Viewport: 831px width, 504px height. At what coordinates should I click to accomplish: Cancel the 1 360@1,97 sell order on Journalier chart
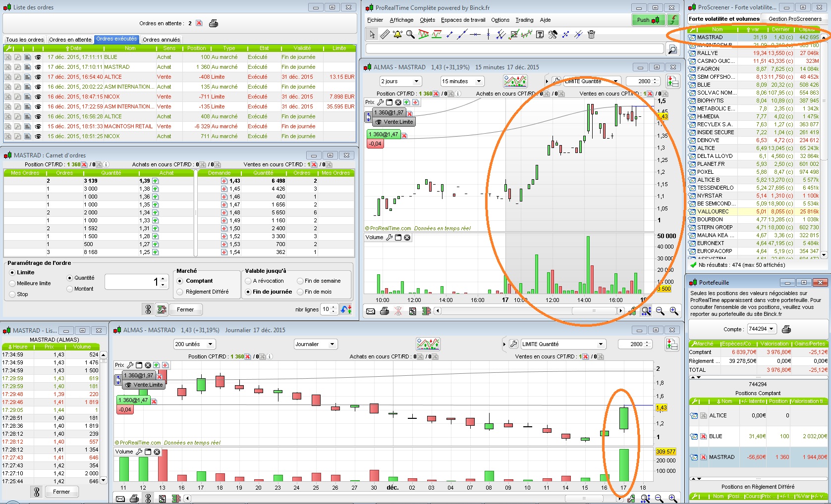click(x=160, y=376)
